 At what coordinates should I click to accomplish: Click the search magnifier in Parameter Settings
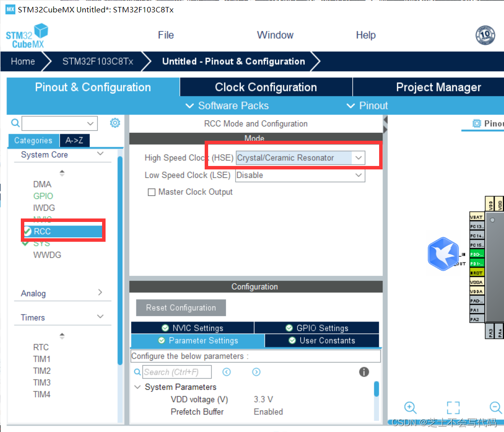137,372
